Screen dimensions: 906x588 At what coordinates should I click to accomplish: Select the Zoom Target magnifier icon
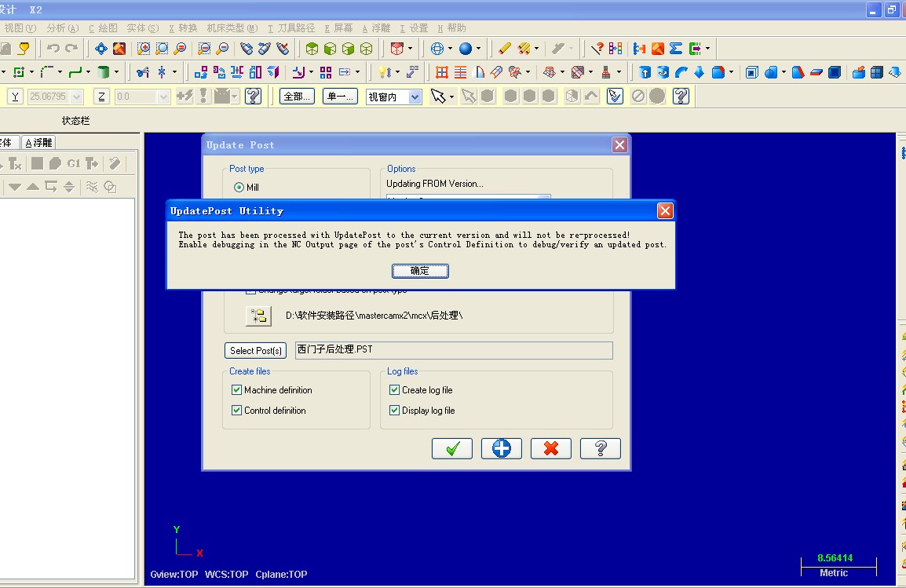pos(162,49)
